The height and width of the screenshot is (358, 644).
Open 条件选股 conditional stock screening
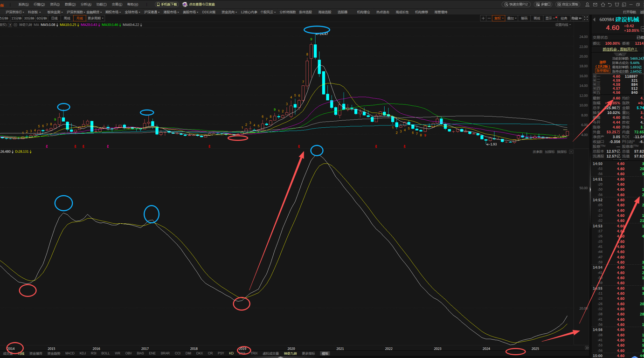click(x=305, y=12)
